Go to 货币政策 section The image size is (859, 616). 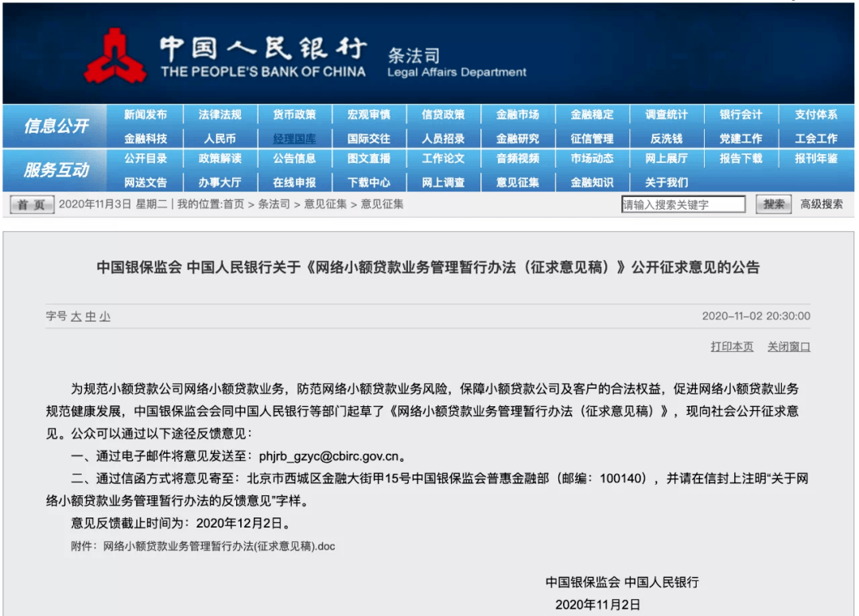pyautogui.click(x=294, y=114)
